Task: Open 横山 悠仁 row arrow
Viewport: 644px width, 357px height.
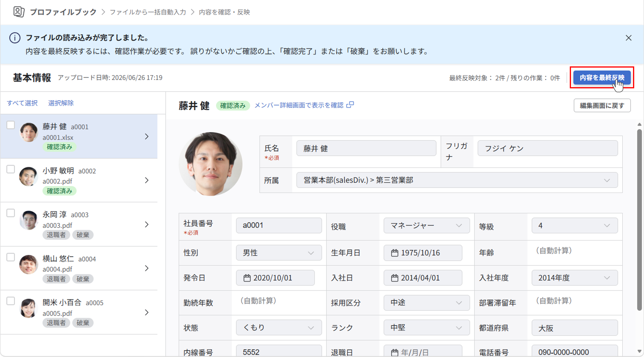Action: pyautogui.click(x=147, y=268)
